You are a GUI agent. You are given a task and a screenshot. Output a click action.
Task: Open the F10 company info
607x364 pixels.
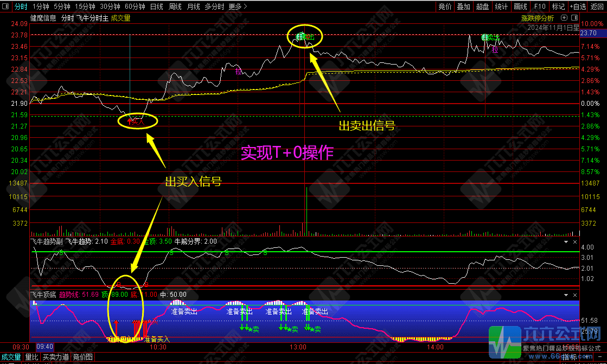click(x=540, y=7)
